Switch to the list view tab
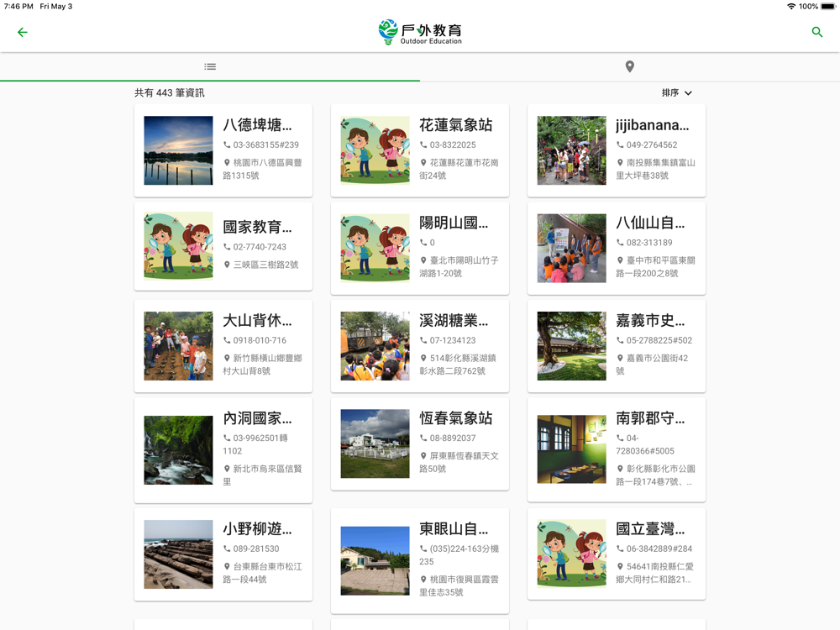The height and width of the screenshot is (630, 840). tap(210, 66)
